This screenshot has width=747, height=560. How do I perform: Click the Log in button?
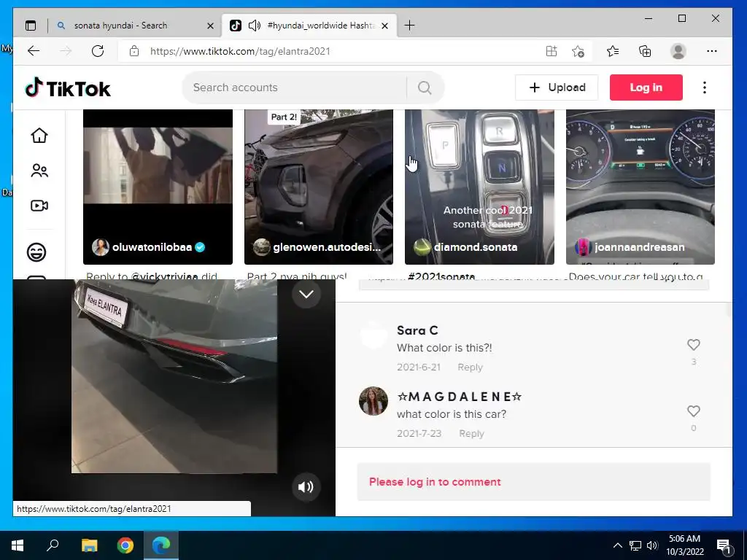pyautogui.click(x=646, y=87)
